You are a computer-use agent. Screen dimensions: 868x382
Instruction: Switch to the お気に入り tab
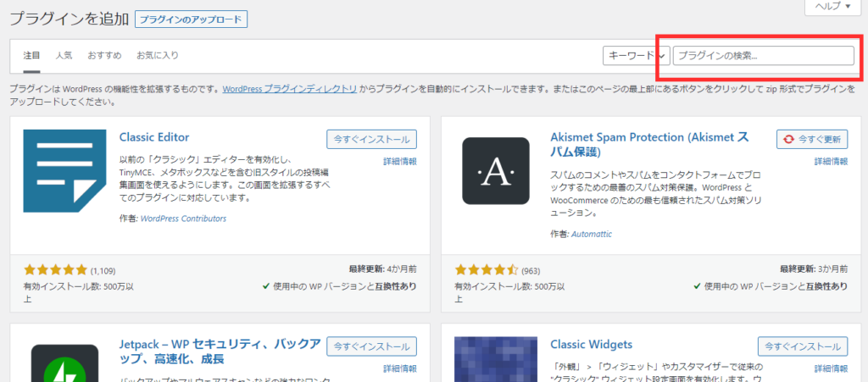[158, 55]
